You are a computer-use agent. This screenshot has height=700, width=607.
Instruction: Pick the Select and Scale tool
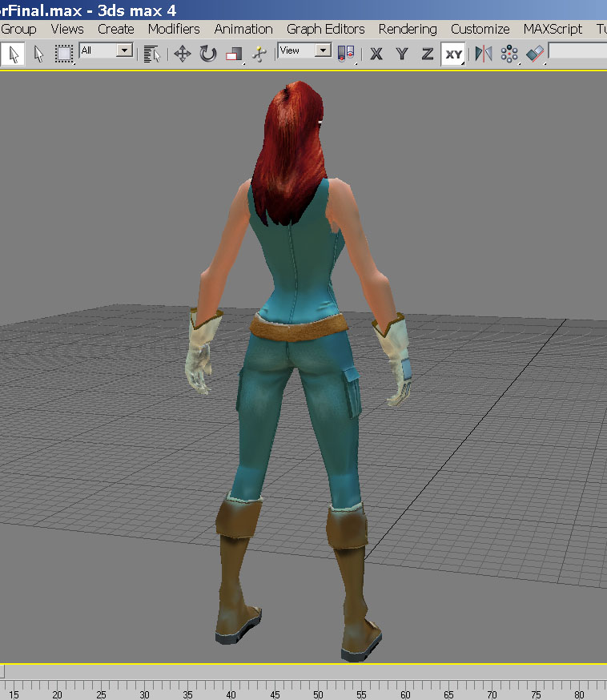tap(234, 54)
